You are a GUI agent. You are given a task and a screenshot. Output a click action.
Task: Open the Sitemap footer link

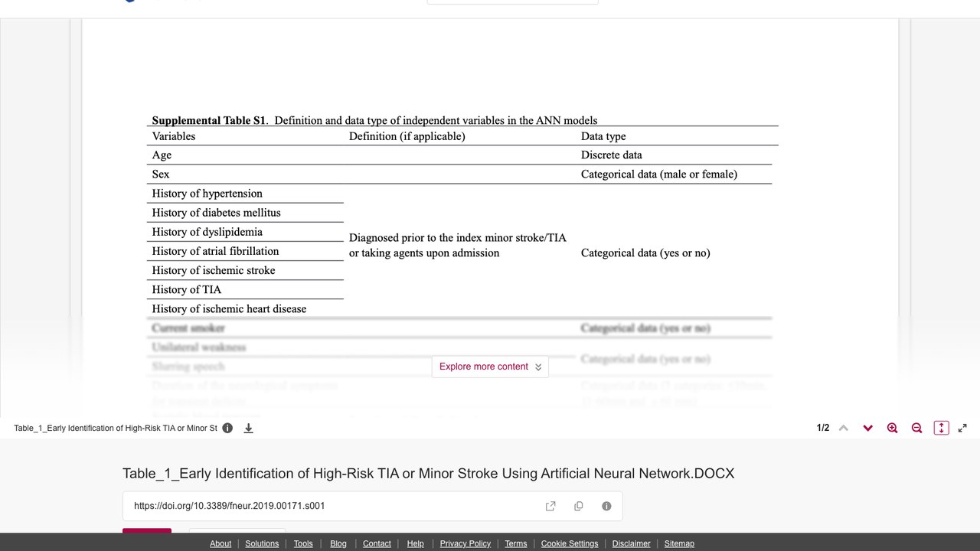pyautogui.click(x=679, y=543)
